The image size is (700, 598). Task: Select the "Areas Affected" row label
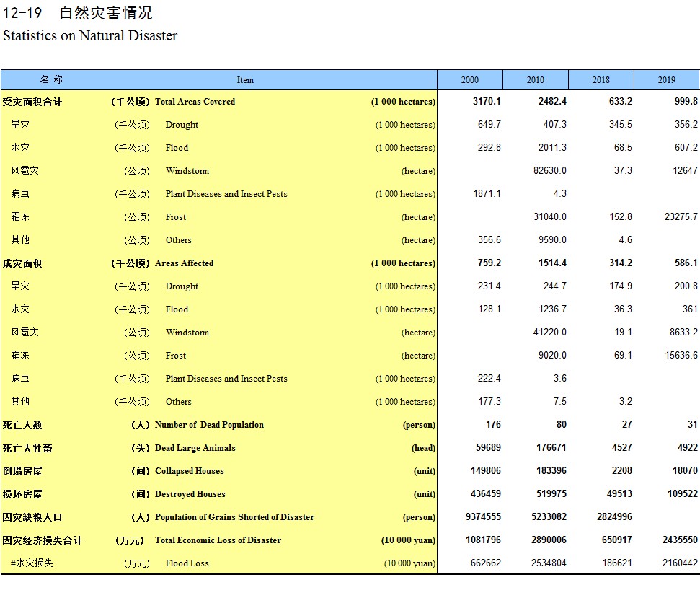(x=184, y=263)
